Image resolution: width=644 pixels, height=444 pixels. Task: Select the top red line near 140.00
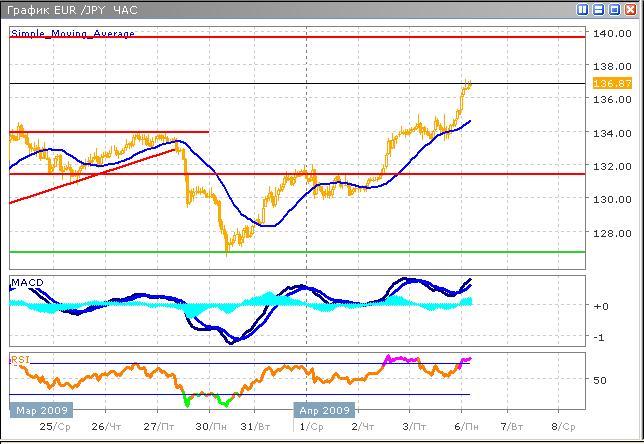pyautogui.click(x=300, y=36)
